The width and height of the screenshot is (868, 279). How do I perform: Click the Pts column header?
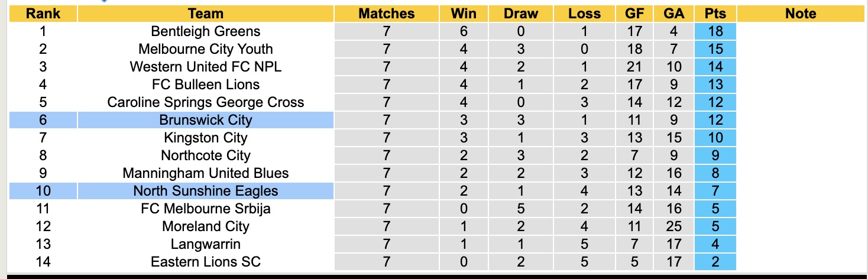coord(715,14)
